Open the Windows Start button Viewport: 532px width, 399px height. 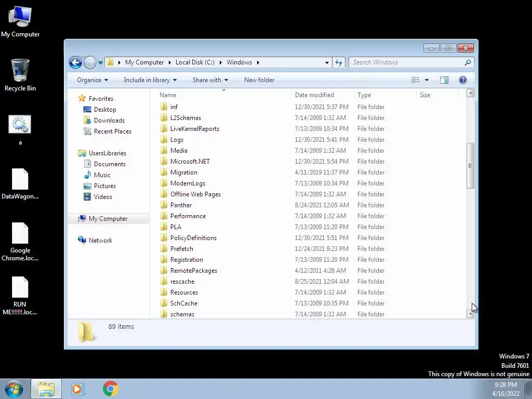(14, 389)
